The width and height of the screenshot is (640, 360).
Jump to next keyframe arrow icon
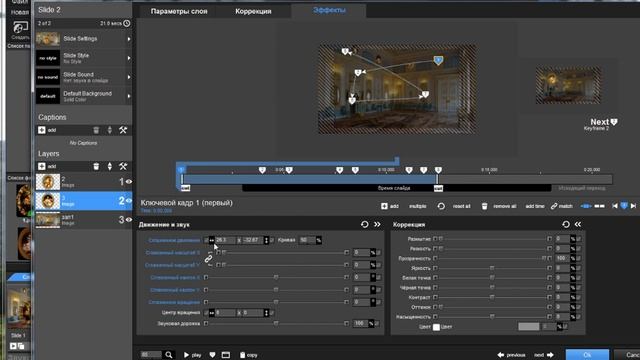click(633, 206)
